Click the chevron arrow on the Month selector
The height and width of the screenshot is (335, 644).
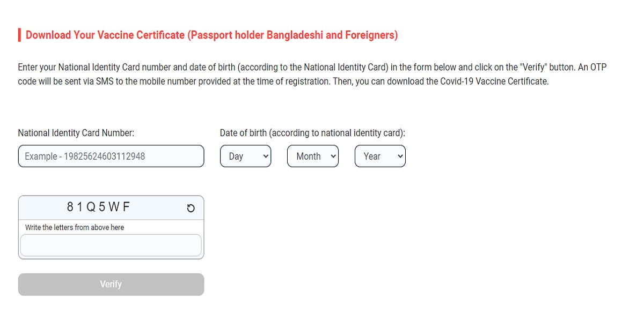tap(333, 156)
